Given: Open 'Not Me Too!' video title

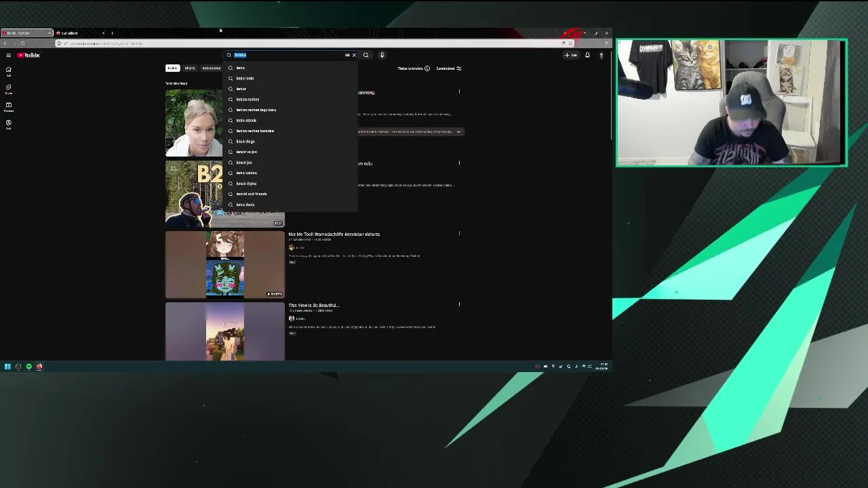Looking at the screenshot, I should pyautogui.click(x=334, y=234).
